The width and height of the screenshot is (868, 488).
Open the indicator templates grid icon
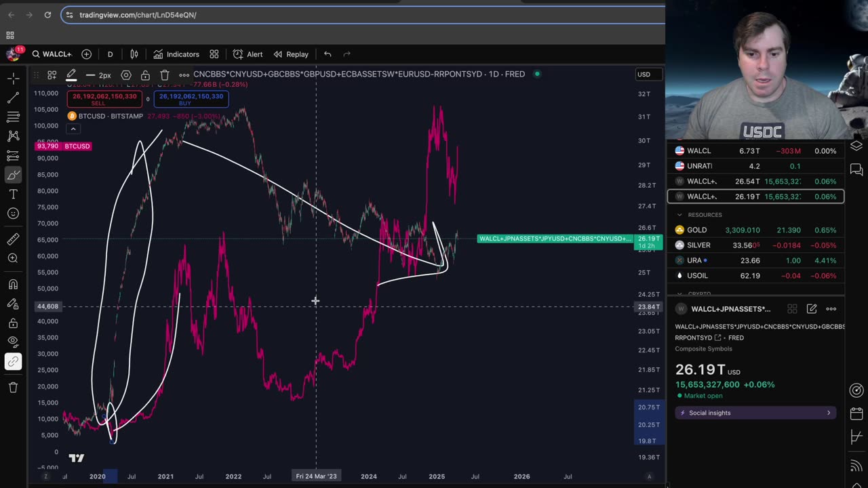(x=214, y=54)
